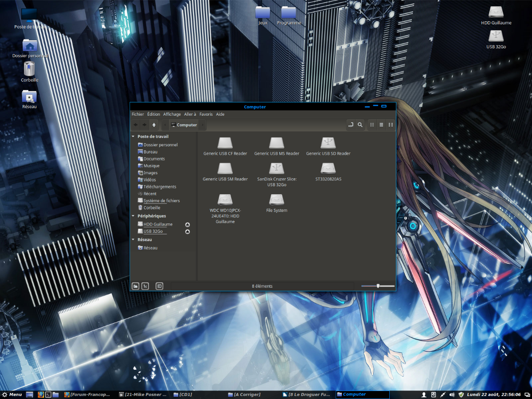Select USB 32Go in the sidebar
532x399 pixels.
point(150,231)
